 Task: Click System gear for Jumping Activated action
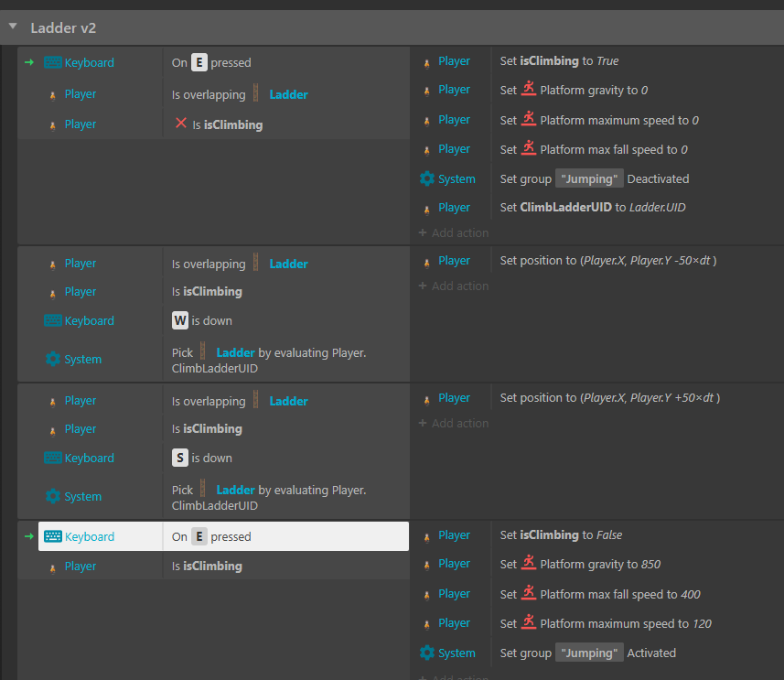point(426,653)
